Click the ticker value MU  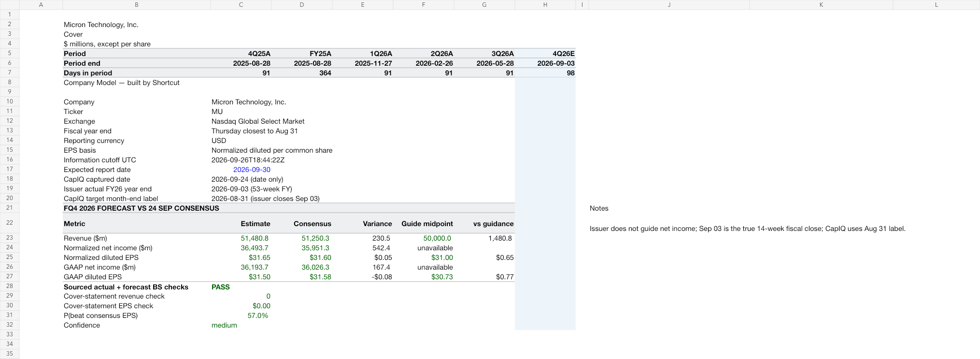coord(217,112)
